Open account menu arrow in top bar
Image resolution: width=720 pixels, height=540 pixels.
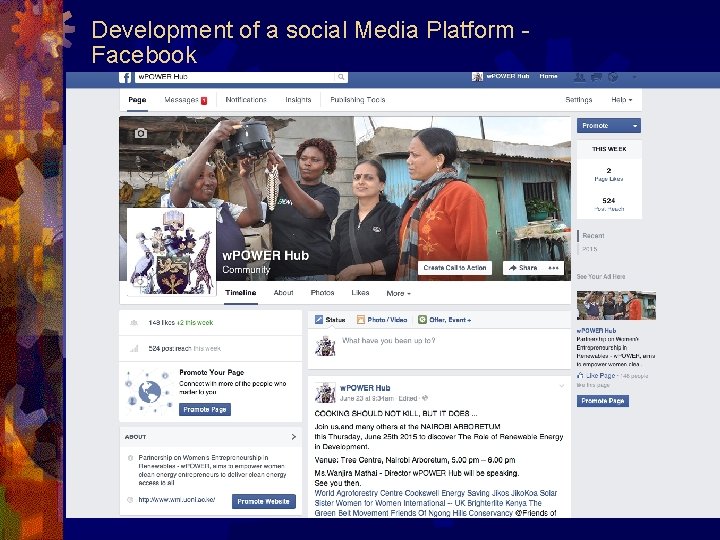tap(635, 77)
